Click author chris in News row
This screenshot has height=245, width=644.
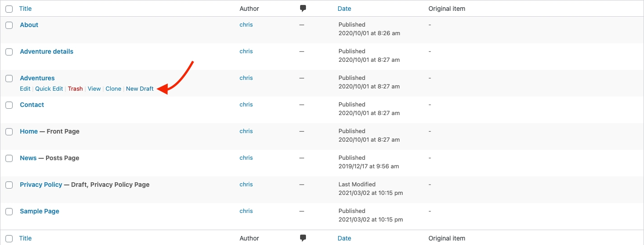point(246,158)
